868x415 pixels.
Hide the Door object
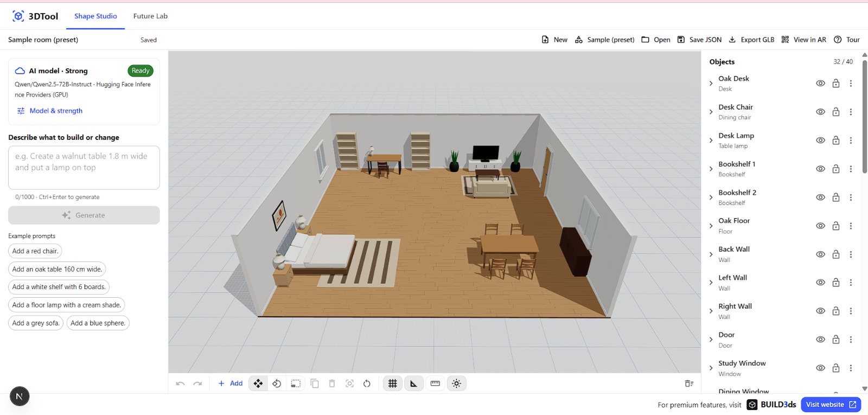coord(821,340)
